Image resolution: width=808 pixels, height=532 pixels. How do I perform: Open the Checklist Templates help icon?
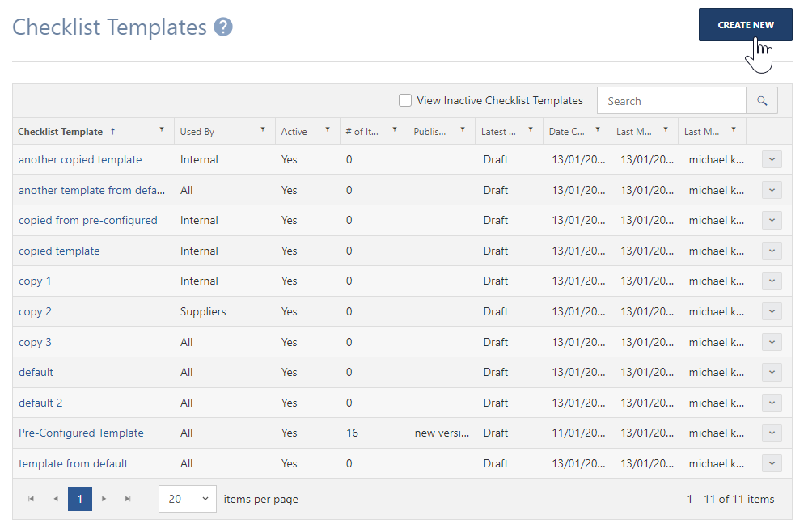[222, 27]
